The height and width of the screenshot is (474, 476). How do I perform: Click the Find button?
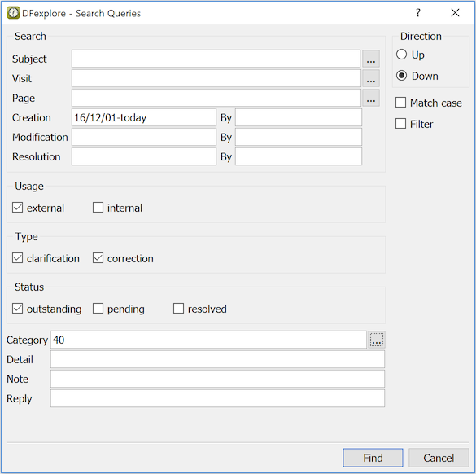click(x=373, y=458)
